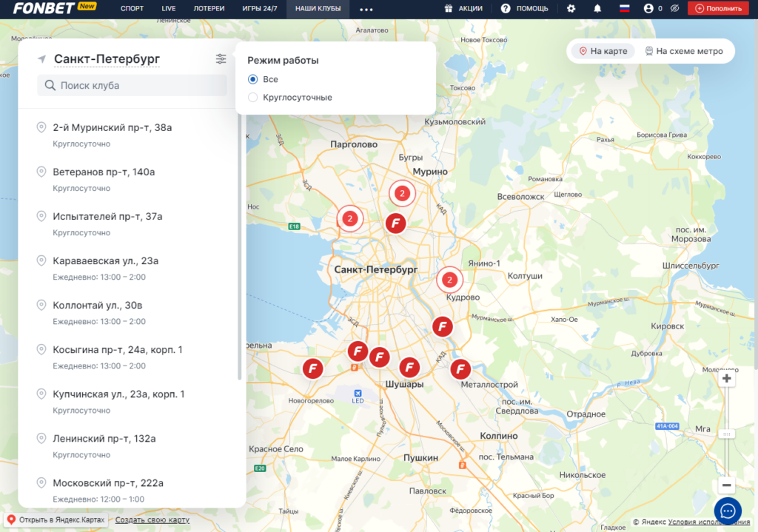Screen dimensions: 758x532
Task: Zoom in the map with plus button
Action: (x=727, y=378)
